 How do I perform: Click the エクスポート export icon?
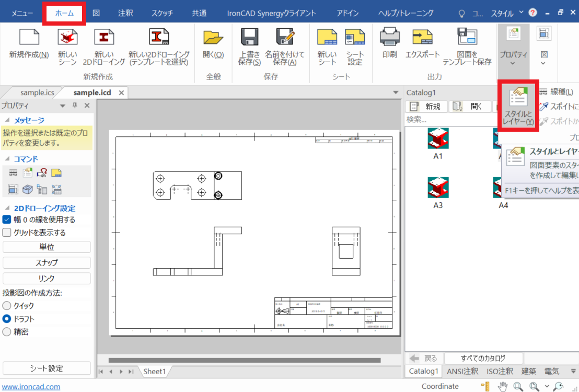pyautogui.click(x=422, y=37)
